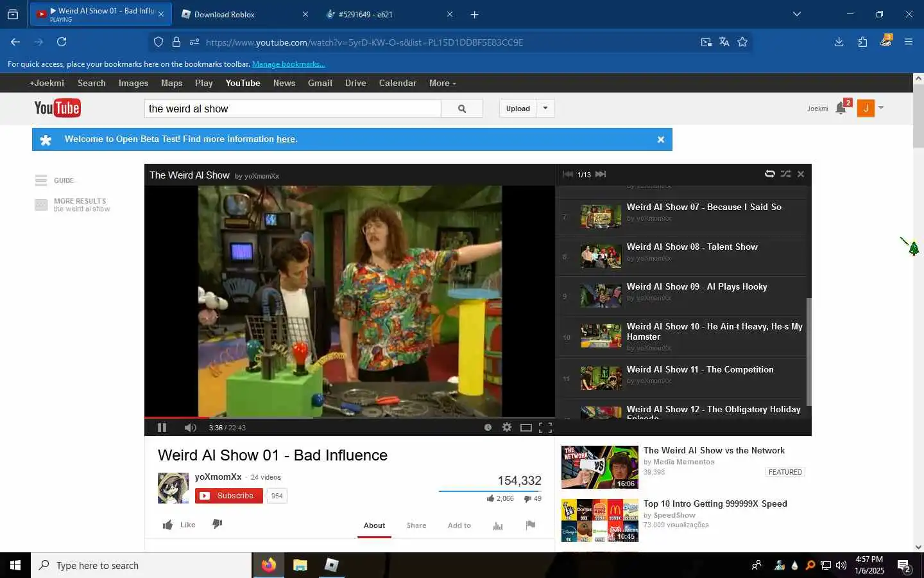
Task: Open the Gmail item in the Google bar
Action: pos(320,83)
